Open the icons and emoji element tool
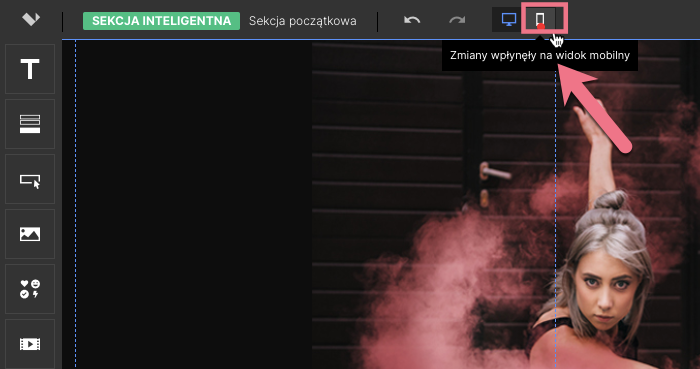This screenshot has height=369, width=700. coord(30,289)
